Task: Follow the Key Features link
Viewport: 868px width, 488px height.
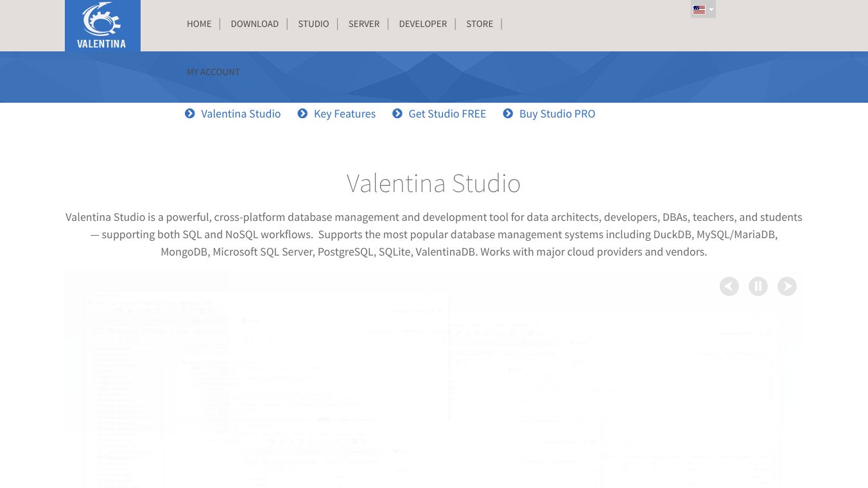Action: click(345, 114)
